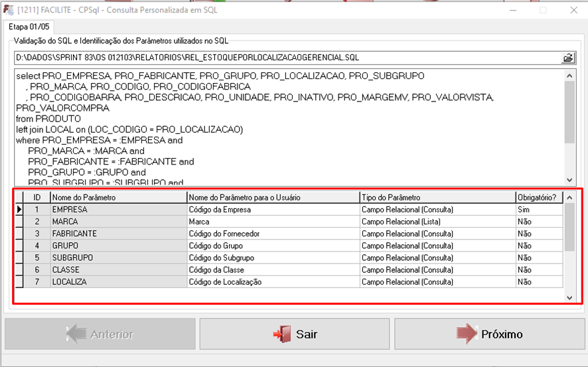Click the FACILITE app icon in title bar
This screenshot has width=588, height=367.
click(9, 10)
